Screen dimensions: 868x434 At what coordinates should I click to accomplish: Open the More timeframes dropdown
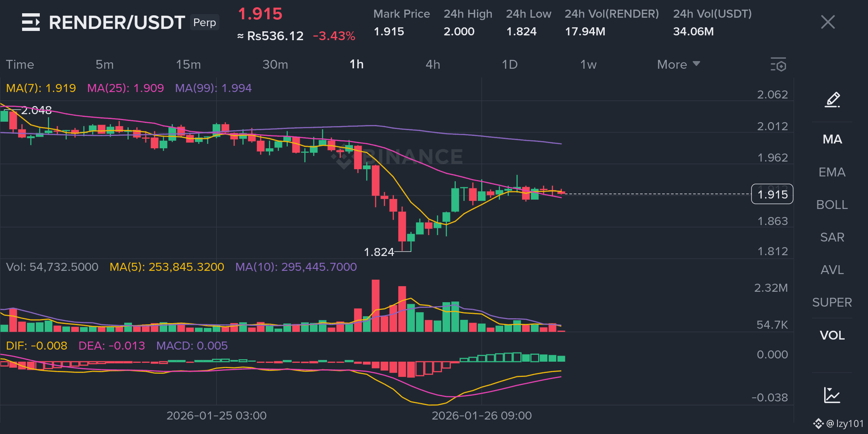[678, 64]
